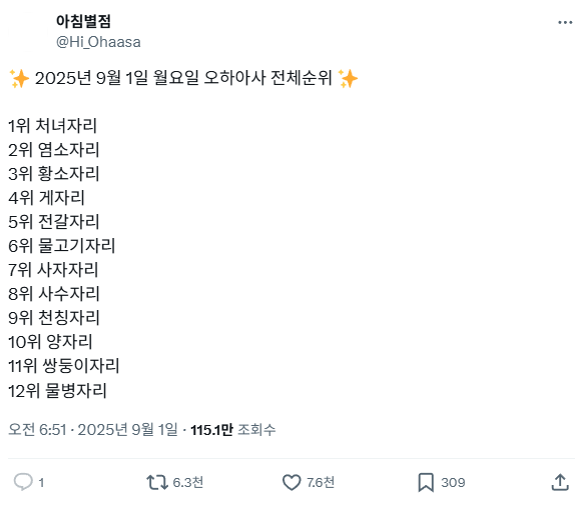The image size is (580, 507).
Task: Click the 오하아사 전체순위 headline text
Action: tap(268, 78)
